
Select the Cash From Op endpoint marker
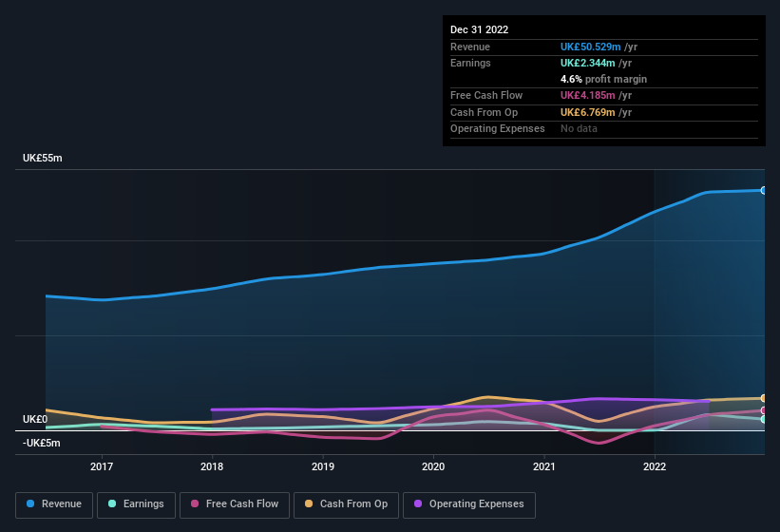click(x=764, y=398)
